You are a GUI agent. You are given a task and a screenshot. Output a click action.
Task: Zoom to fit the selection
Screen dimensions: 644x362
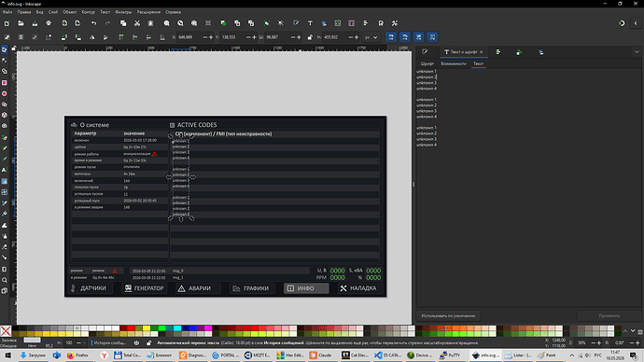(x=166, y=23)
